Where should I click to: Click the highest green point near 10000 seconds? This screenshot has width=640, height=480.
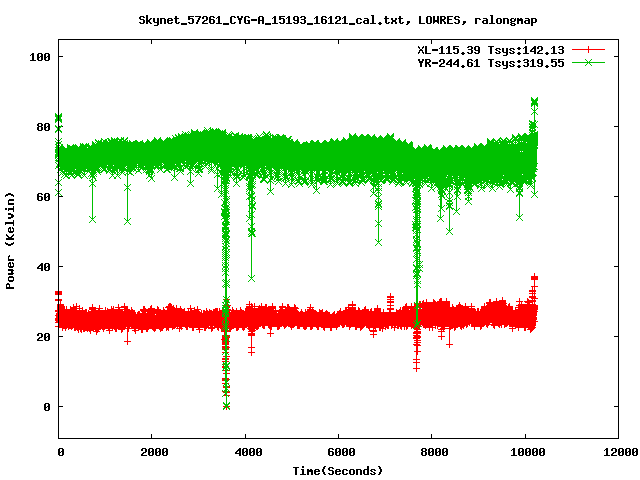(535, 102)
